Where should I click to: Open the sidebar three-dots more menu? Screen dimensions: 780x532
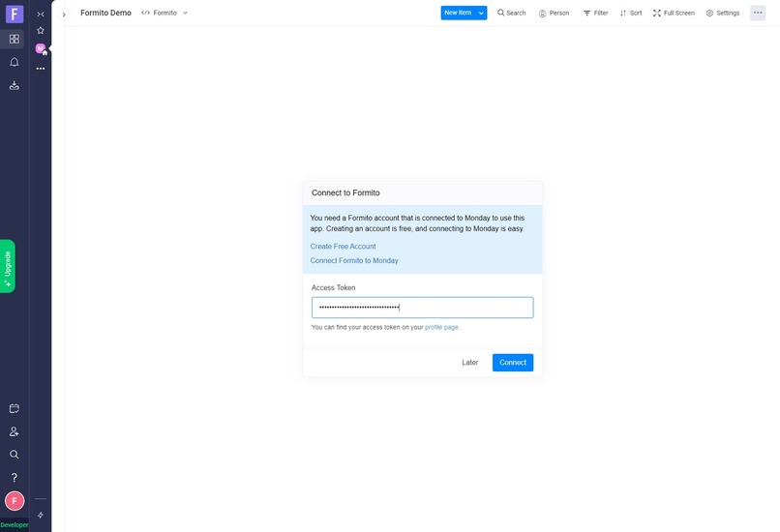[x=41, y=69]
